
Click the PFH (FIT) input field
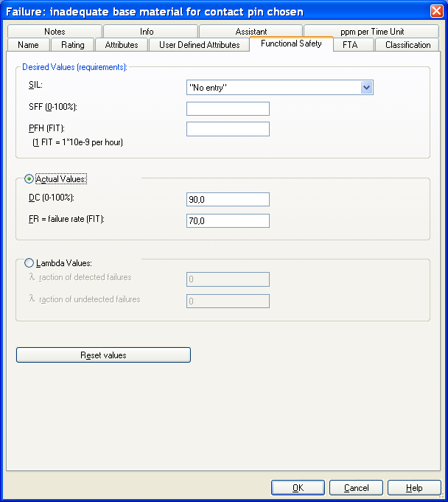228,130
